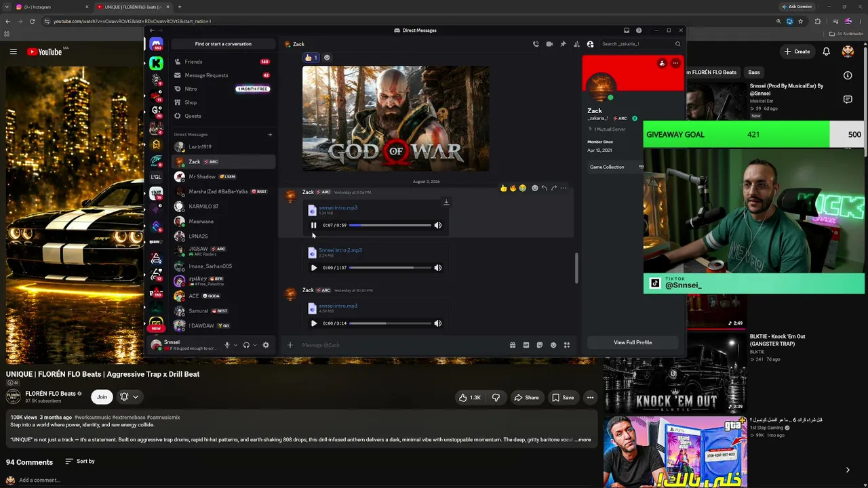Play the 3:14 Snnsei intro.mp3 audio
868x488 pixels.
[x=313, y=323]
